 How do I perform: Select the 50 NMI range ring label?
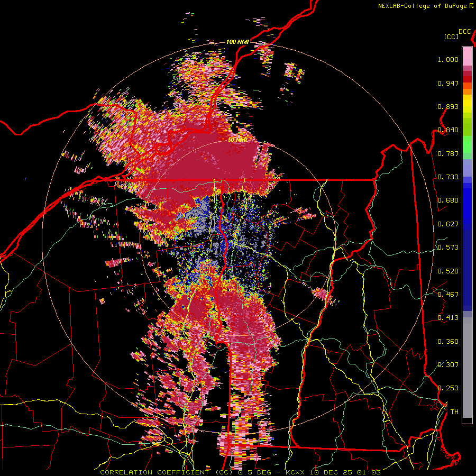pos(237,140)
